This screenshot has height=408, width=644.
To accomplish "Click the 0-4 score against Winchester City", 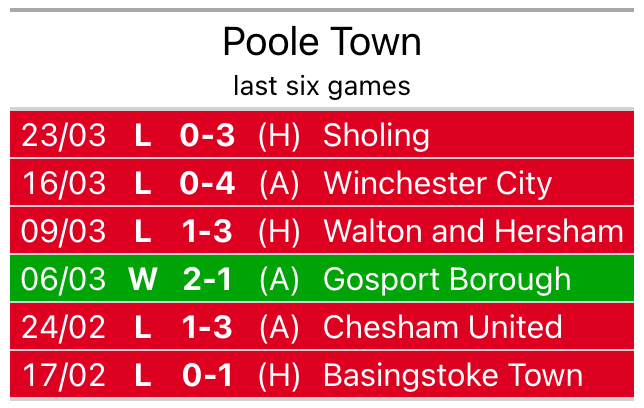I will point(206,184).
